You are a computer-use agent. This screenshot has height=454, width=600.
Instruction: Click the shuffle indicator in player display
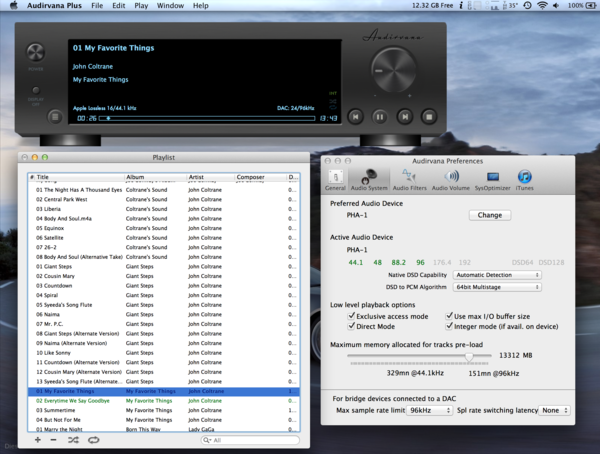333,101
